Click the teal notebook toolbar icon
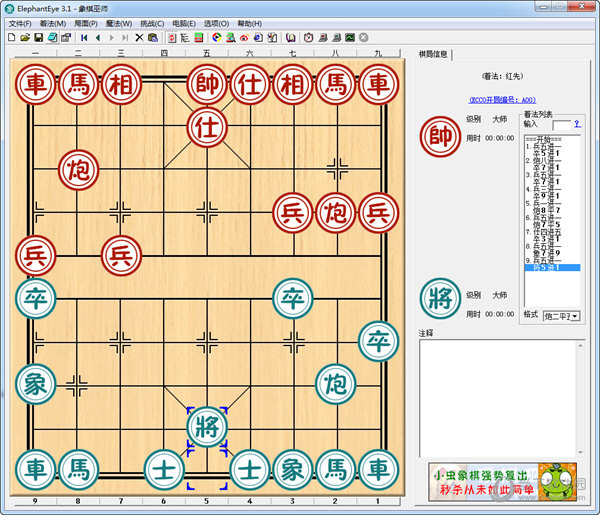The height and width of the screenshot is (515, 600). [52, 37]
